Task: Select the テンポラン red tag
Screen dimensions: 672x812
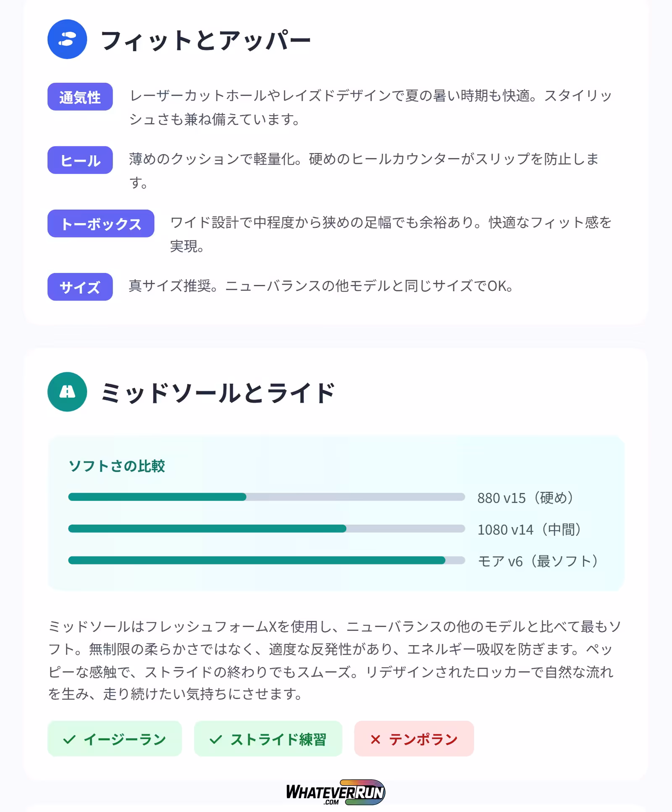Action: tap(414, 739)
